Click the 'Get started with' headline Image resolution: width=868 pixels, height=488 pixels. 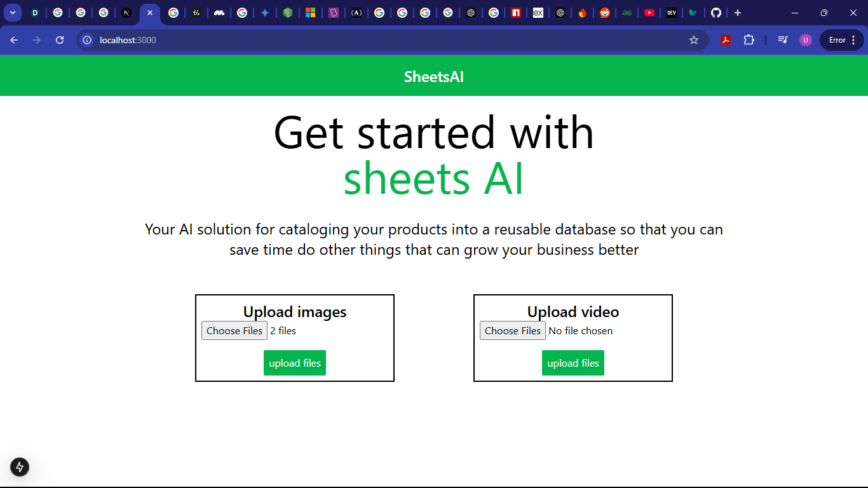point(434,132)
